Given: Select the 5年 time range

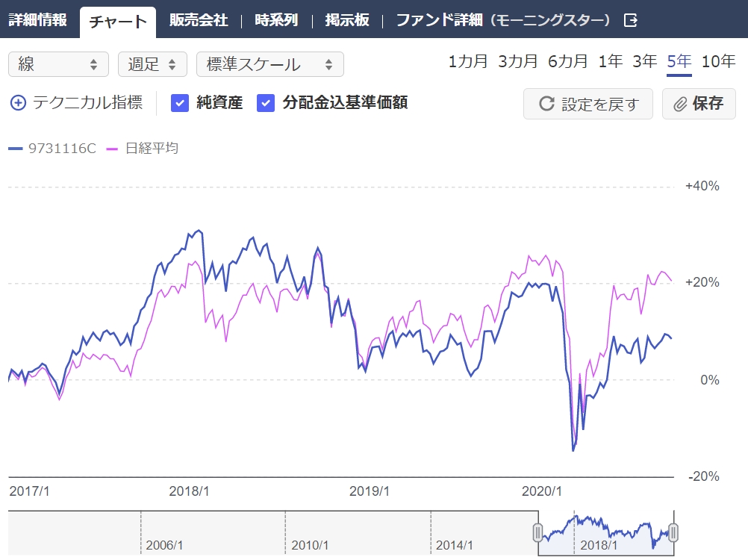Looking at the screenshot, I should pyautogui.click(x=679, y=61).
